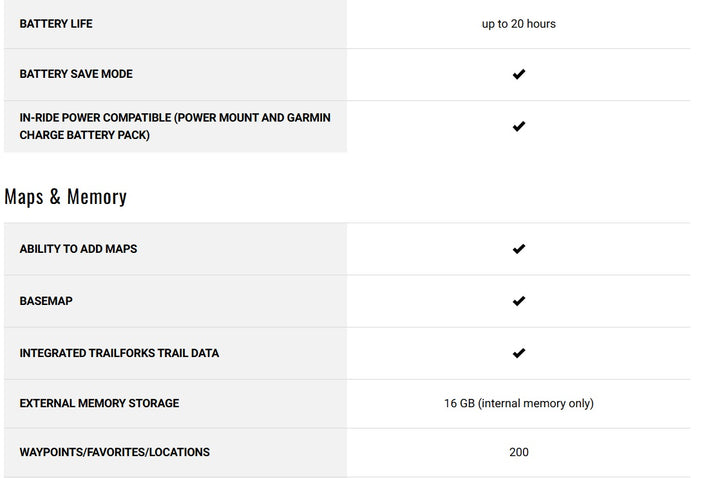This screenshot has height=478, width=720.
Task: Click the Basemap checkmark icon
Action: pyautogui.click(x=518, y=301)
